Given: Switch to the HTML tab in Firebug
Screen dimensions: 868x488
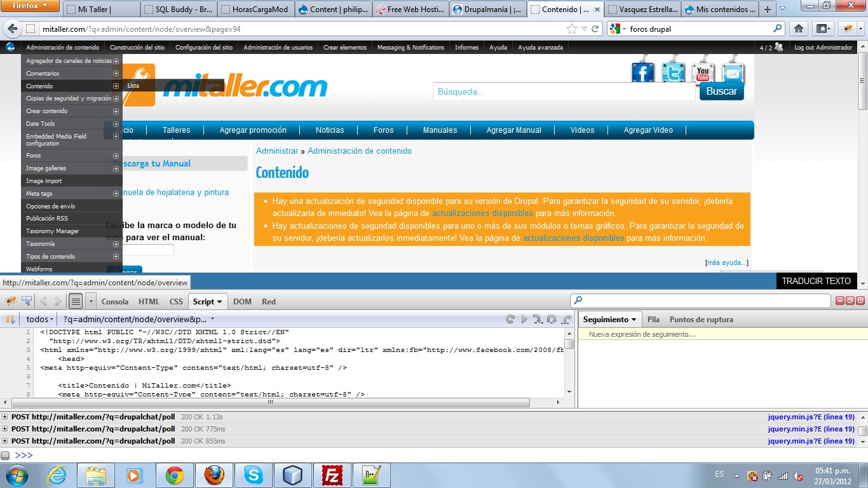Looking at the screenshot, I should (x=149, y=302).
